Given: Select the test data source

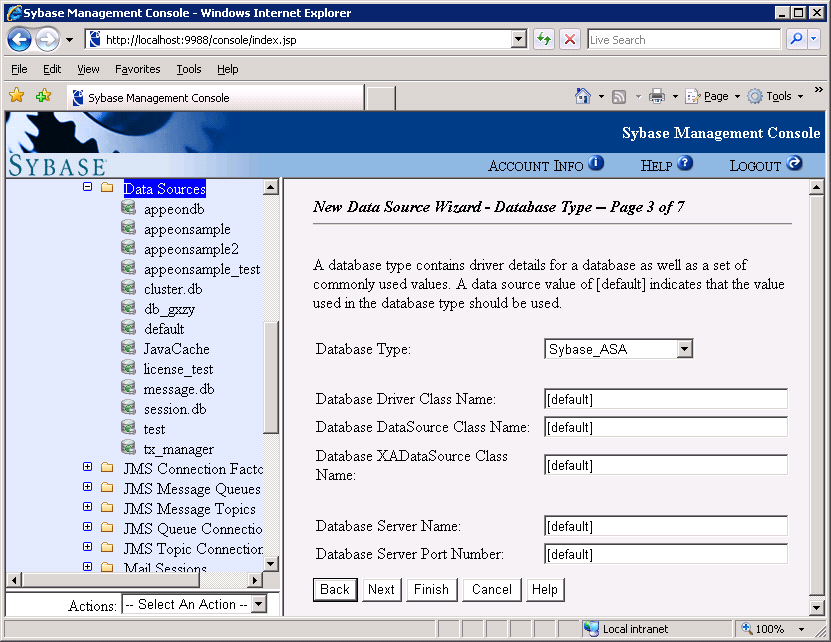Looking at the screenshot, I should coord(154,429).
